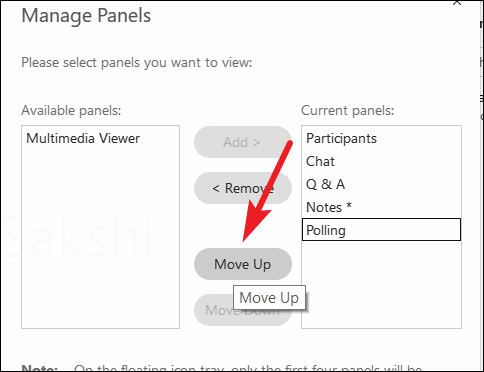484x372 pixels.
Task: Click the < Remove button
Action: click(243, 188)
